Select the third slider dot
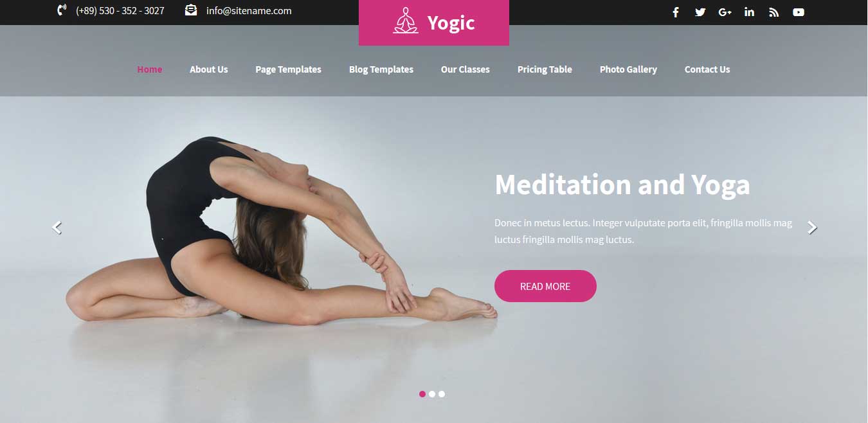The width and height of the screenshot is (868, 423). tap(442, 394)
